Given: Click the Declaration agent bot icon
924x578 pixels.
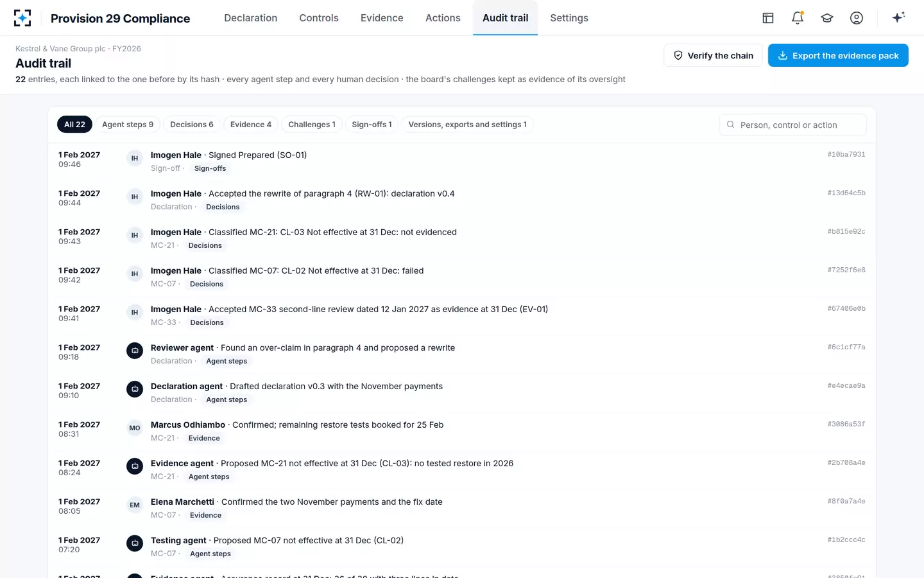Looking at the screenshot, I should pyautogui.click(x=135, y=389).
